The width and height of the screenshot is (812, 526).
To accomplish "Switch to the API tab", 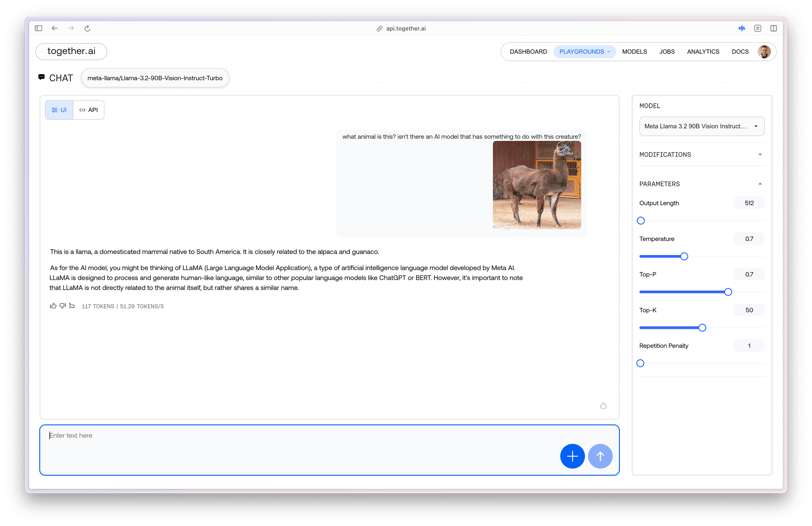I will [x=88, y=110].
